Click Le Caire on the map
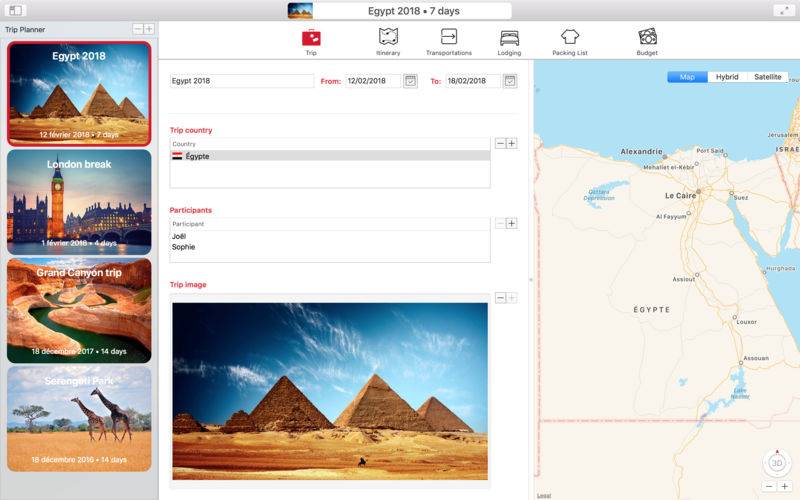Screen dimensions: 800x500 [x=680, y=195]
